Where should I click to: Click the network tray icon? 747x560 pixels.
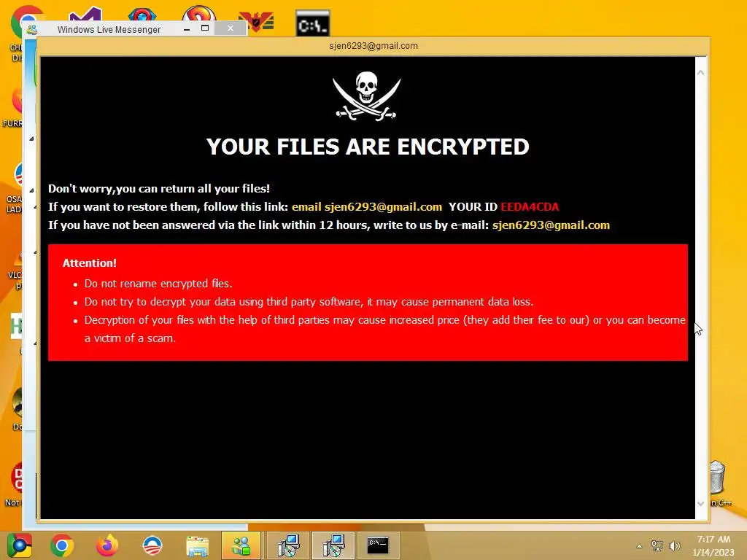tap(657, 545)
